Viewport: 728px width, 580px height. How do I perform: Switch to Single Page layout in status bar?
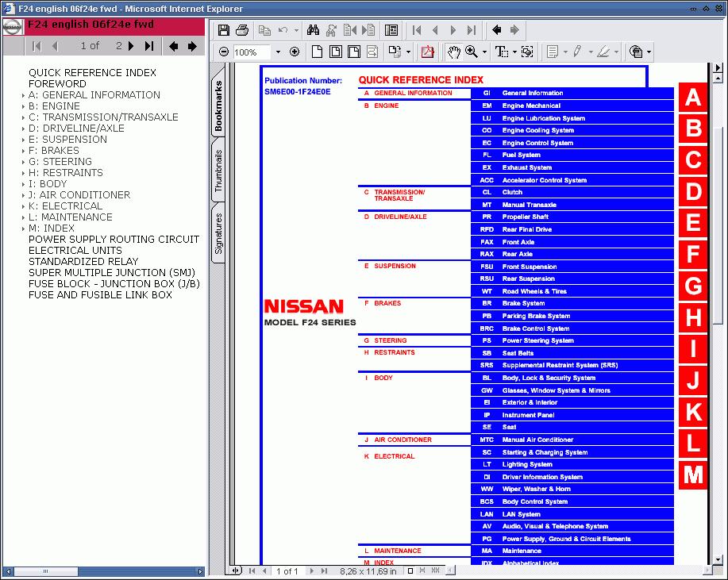point(410,570)
